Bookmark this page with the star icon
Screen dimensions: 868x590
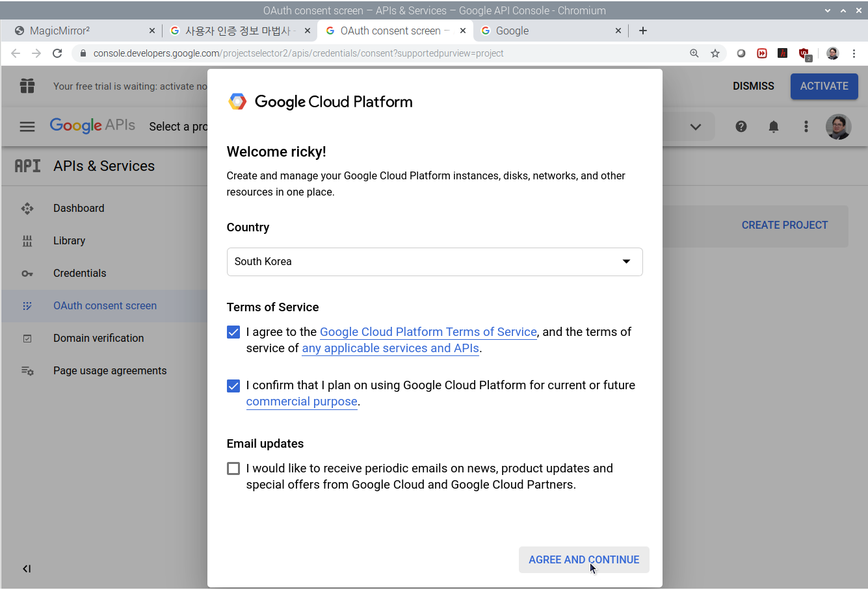click(715, 53)
